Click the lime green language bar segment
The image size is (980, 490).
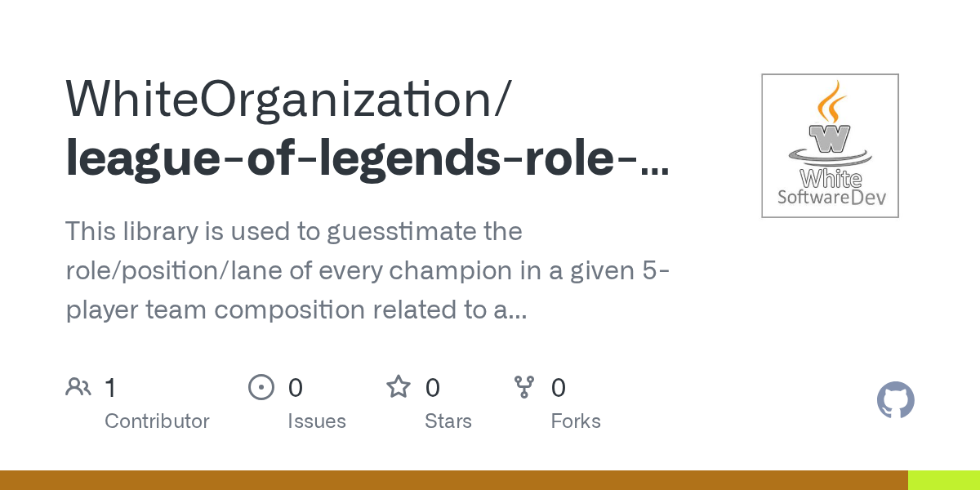(943, 480)
